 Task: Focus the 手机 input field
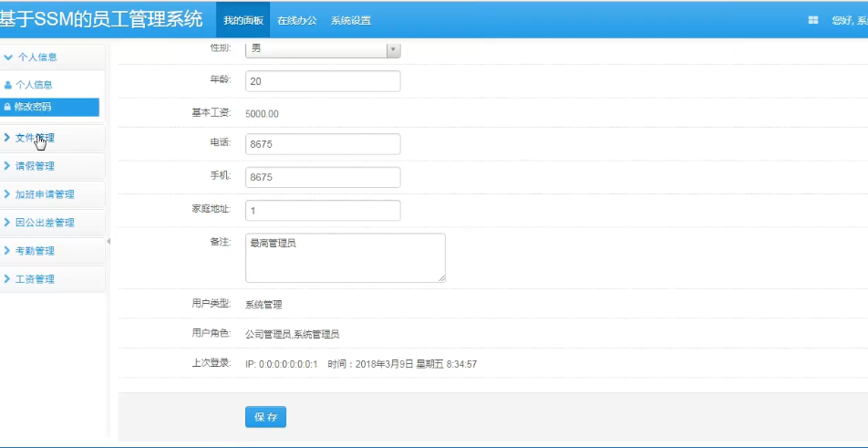click(323, 177)
